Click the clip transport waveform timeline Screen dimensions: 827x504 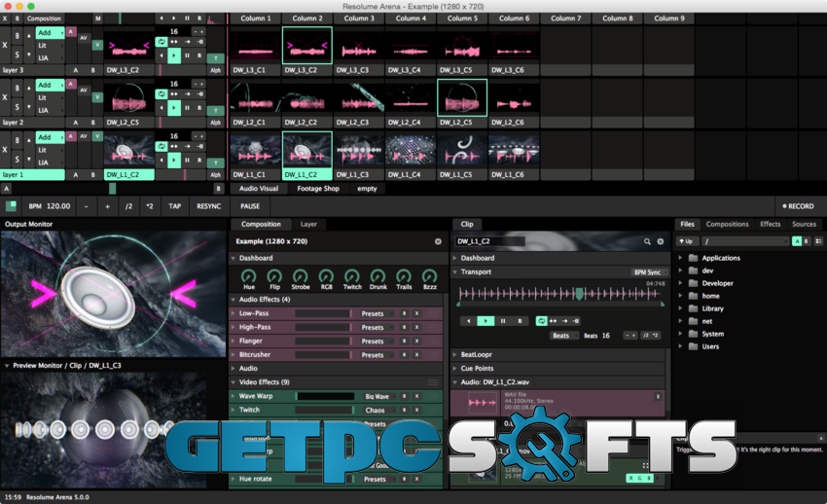coord(560,294)
